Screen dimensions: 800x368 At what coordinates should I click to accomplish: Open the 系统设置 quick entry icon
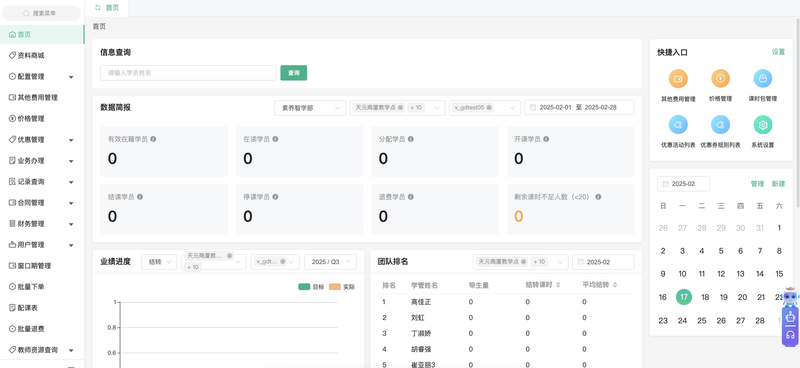coord(763,125)
